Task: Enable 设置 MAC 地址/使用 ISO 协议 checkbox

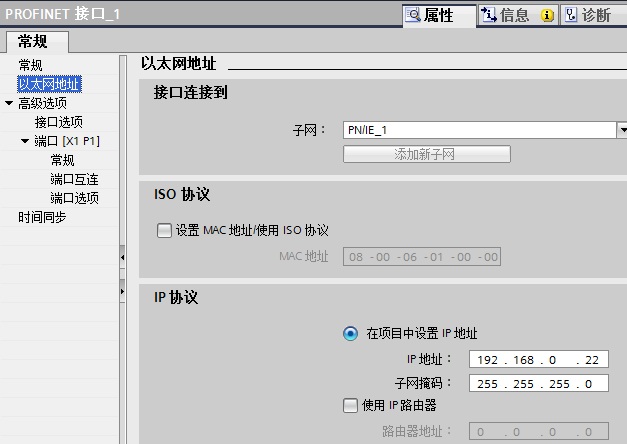Action: point(164,230)
